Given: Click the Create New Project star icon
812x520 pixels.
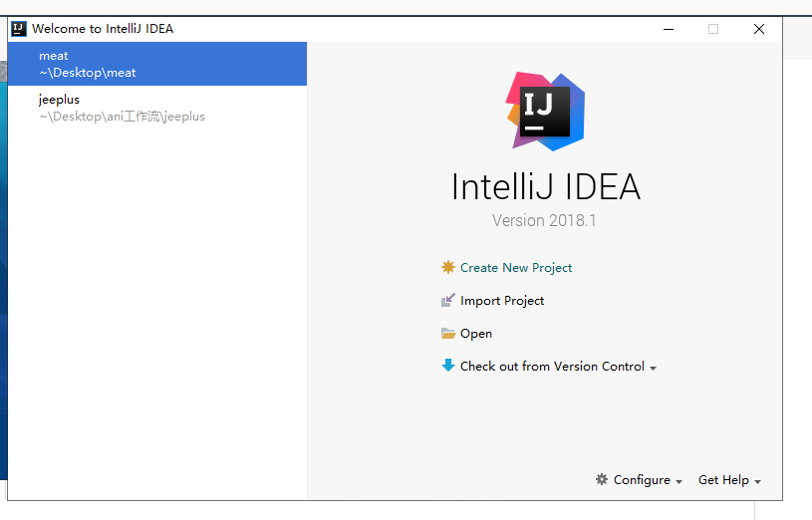Looking at the screenshot, I should coord(448,267).
